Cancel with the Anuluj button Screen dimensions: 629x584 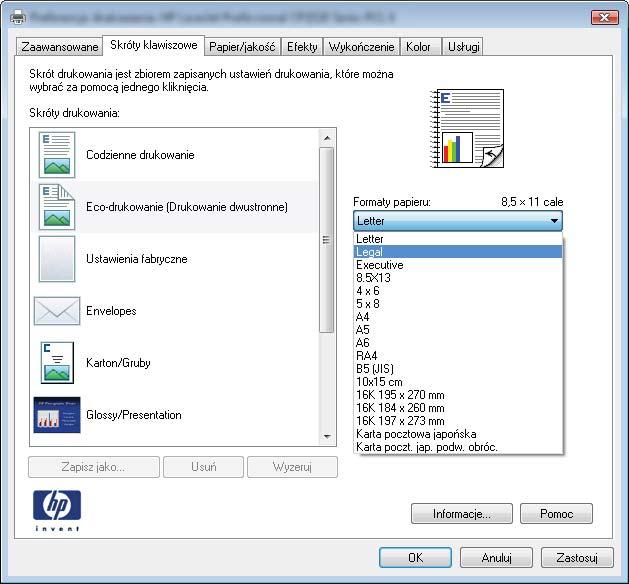[x=496, y=558]
